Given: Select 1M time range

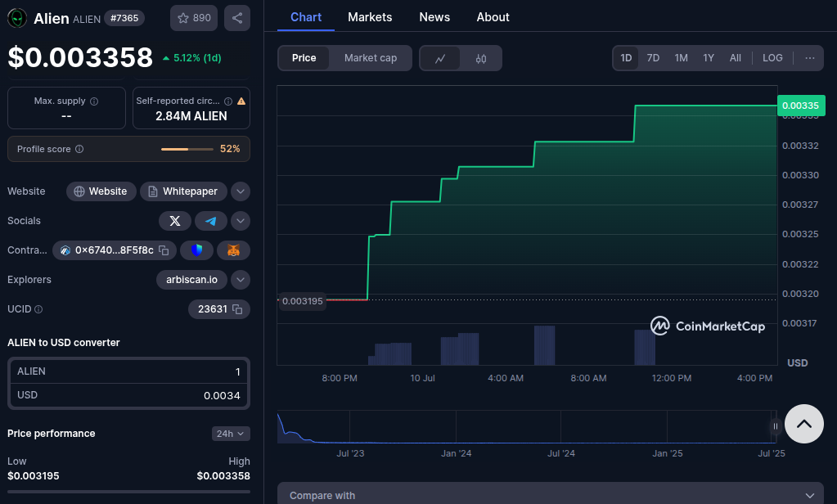Looking at the screenshot, I should [681, 58].
